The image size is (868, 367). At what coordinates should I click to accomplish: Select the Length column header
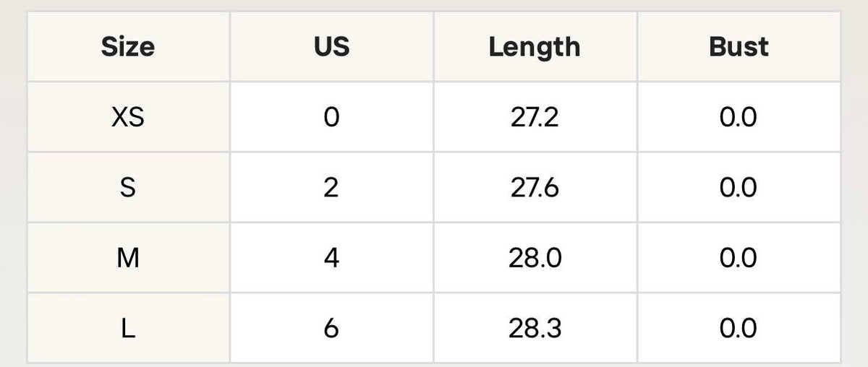coord(535,47)
